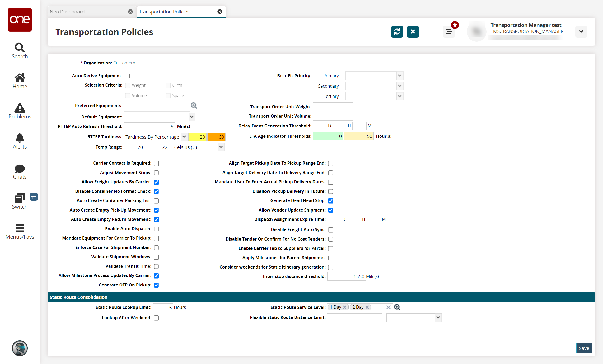Screen dimensions: 603x364
Task: Refresh the Transportation Policies page
Action: click(397, 32)
